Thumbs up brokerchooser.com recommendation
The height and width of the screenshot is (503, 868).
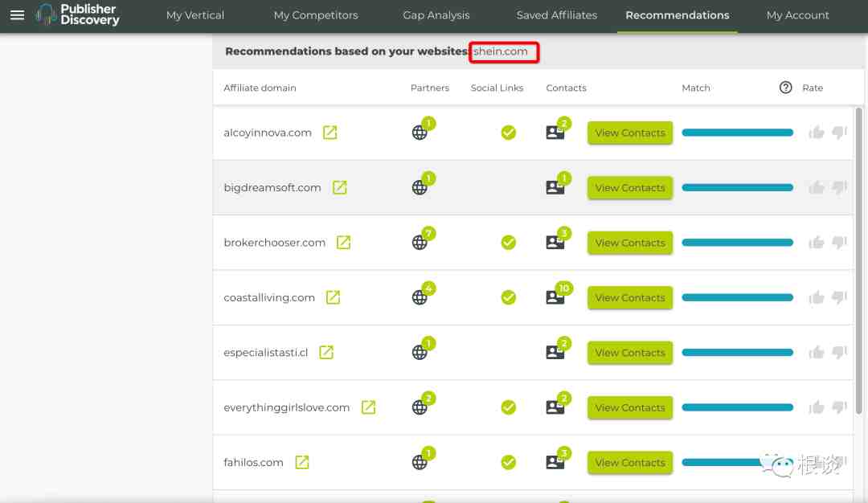click(817, 242)
